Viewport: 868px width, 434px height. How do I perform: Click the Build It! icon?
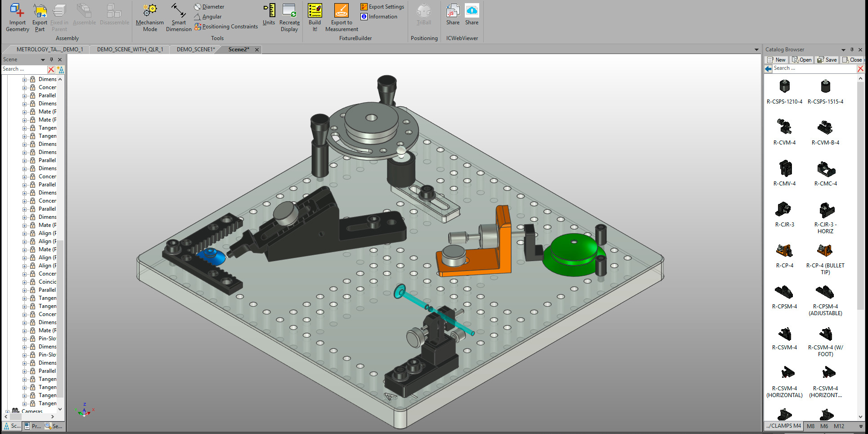pos(315,11)
